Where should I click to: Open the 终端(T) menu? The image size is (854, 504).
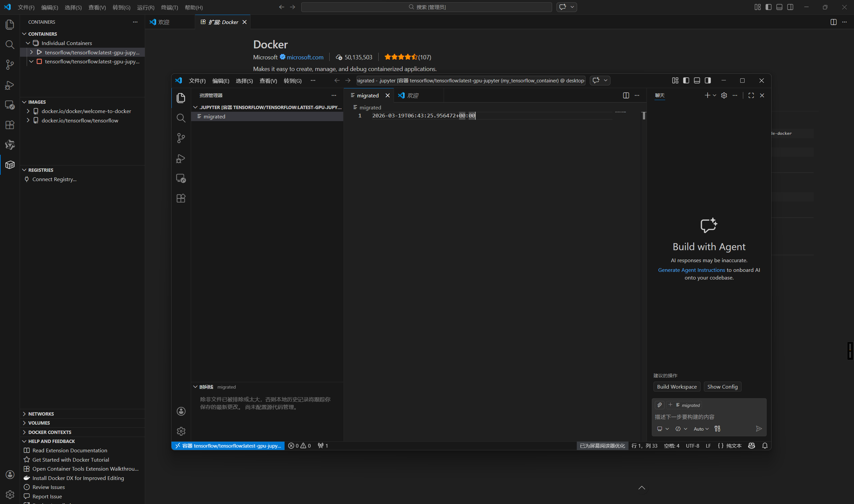coord(169,7)
